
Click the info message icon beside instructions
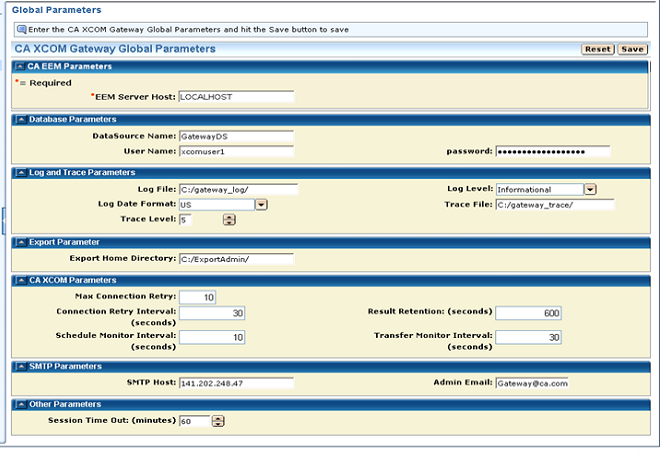[21, 30]
